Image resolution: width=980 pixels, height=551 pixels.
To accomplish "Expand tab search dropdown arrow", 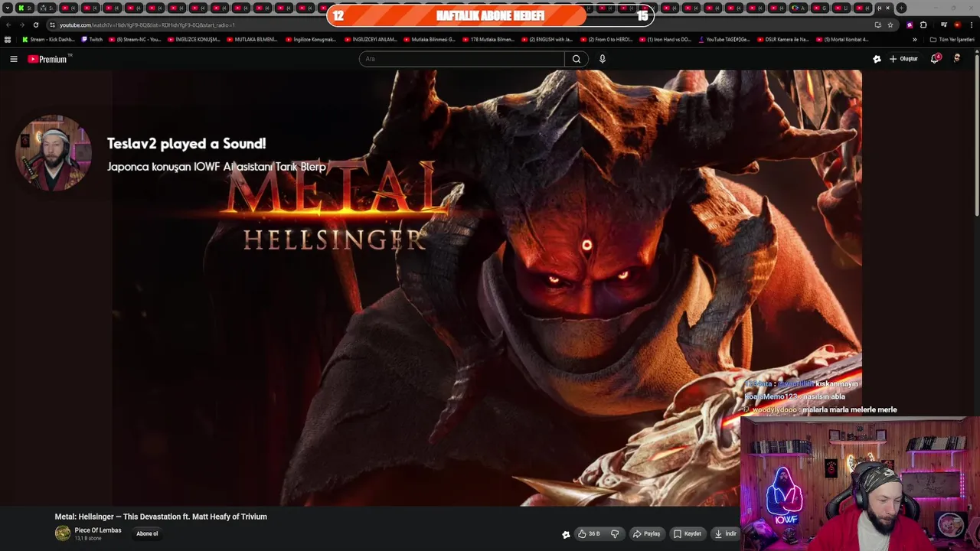I will [x=8, y=8].
